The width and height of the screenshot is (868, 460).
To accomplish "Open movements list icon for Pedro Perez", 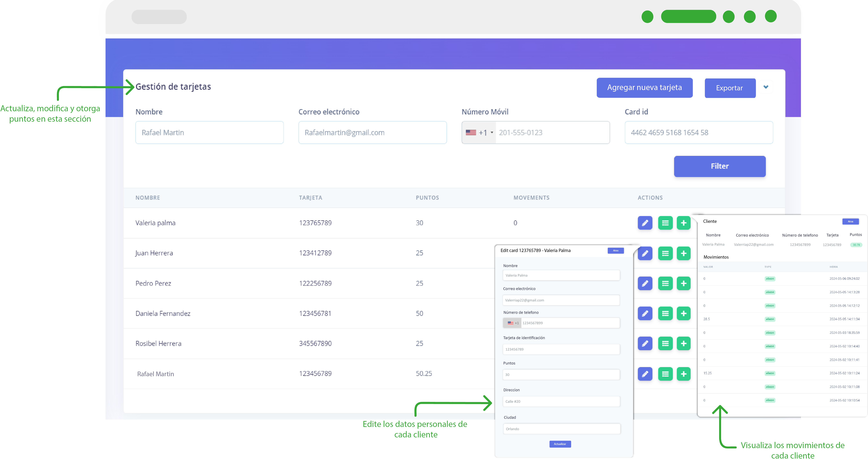I will point(665,283).
